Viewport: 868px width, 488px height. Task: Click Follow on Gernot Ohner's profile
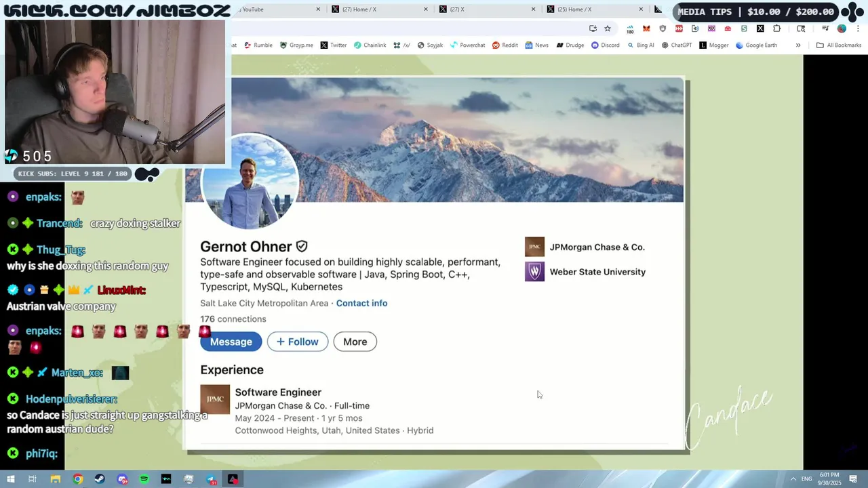(x=297, y=342)
